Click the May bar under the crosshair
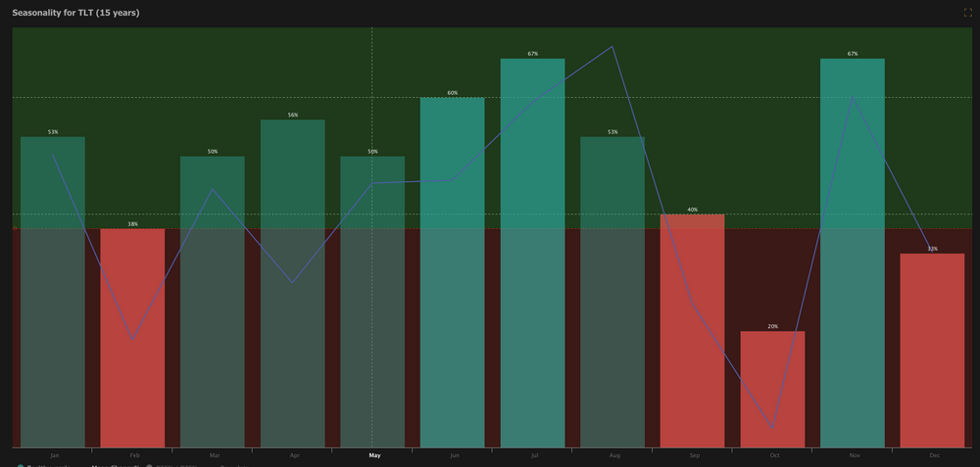 click(372, 302)
